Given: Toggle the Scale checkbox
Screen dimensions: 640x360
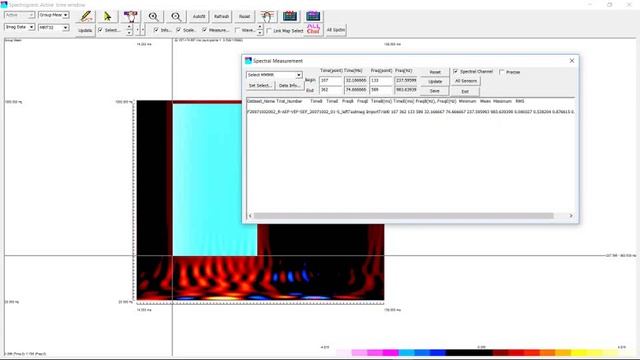Looking at the screenshot, I should click(x=178, y=30).
